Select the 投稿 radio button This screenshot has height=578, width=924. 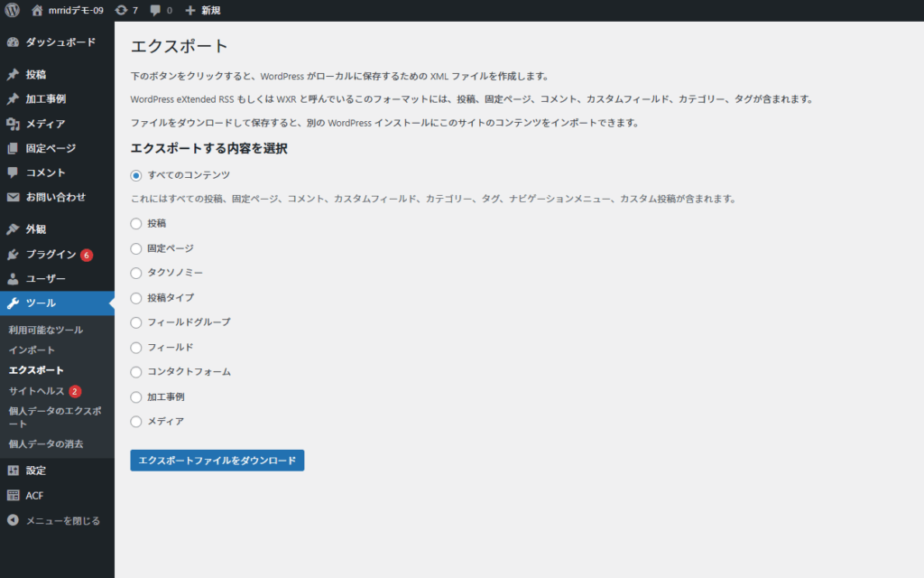click(136, 223)
